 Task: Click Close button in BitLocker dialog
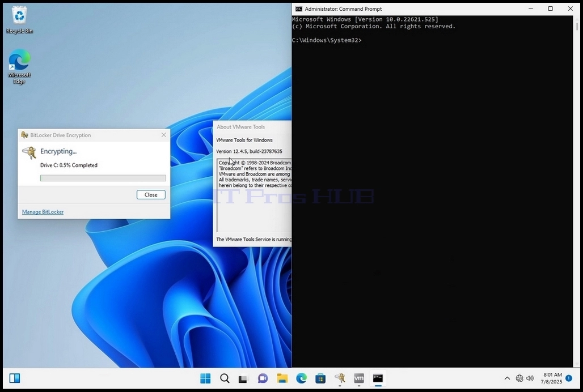151,194
